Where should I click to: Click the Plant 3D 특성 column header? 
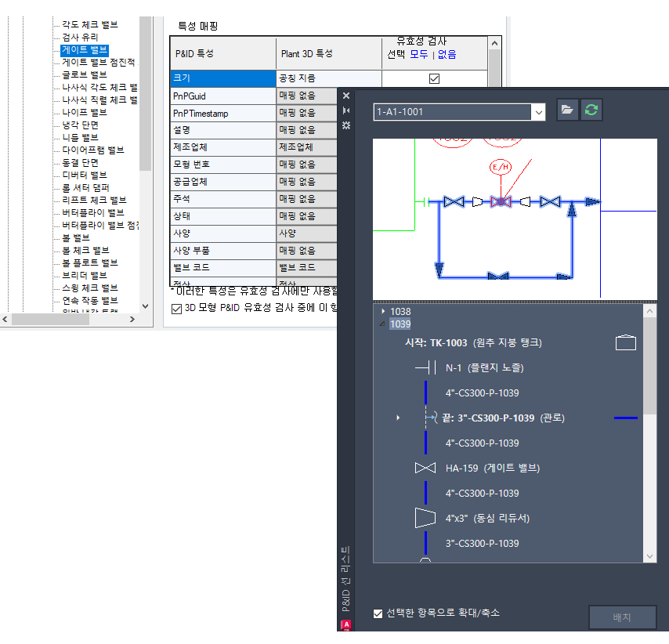[329, 53]
